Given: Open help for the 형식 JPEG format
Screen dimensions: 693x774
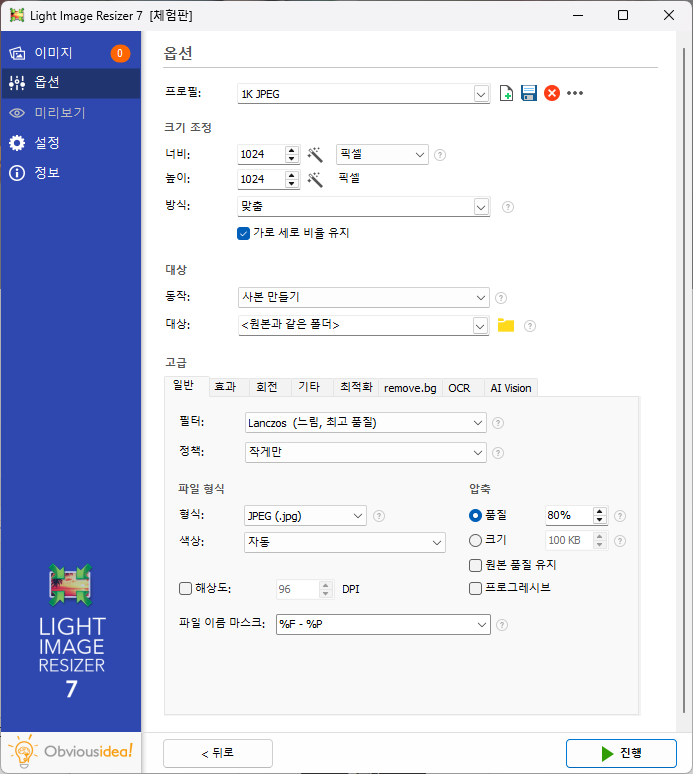Looking at the screenshot, I should (379, 516).
